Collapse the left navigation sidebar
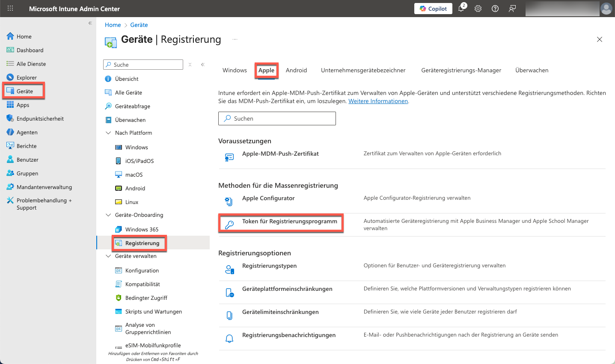Viewport: 615px width, 364px height. pyautogui.click(x=90, y=23)
